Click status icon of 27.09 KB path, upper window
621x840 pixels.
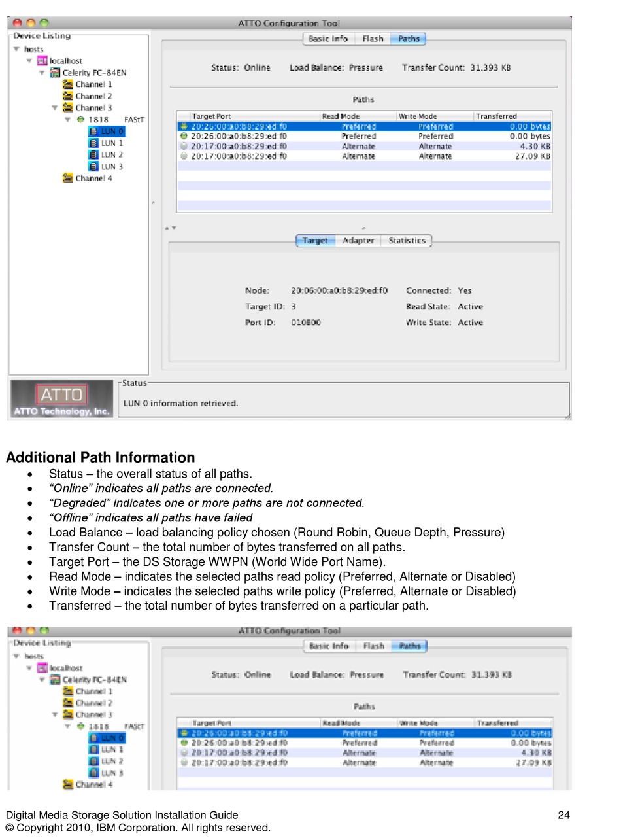[184, 156]
